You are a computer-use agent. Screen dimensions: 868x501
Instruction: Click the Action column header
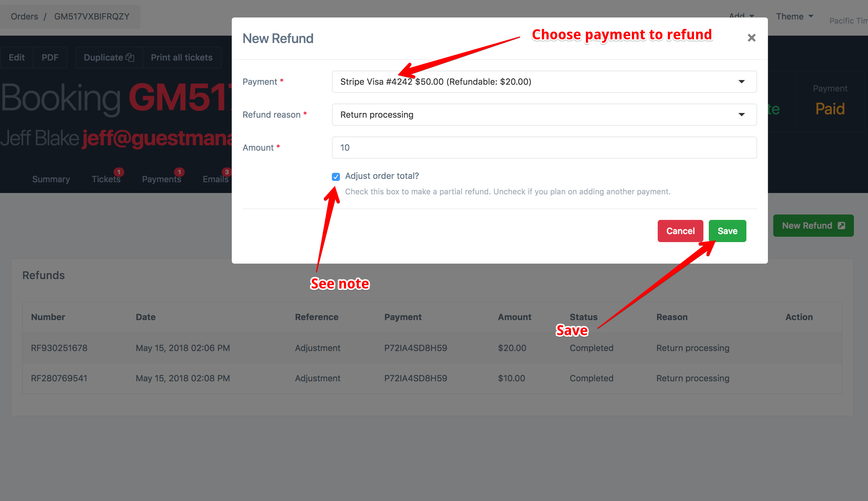point(799,317)
